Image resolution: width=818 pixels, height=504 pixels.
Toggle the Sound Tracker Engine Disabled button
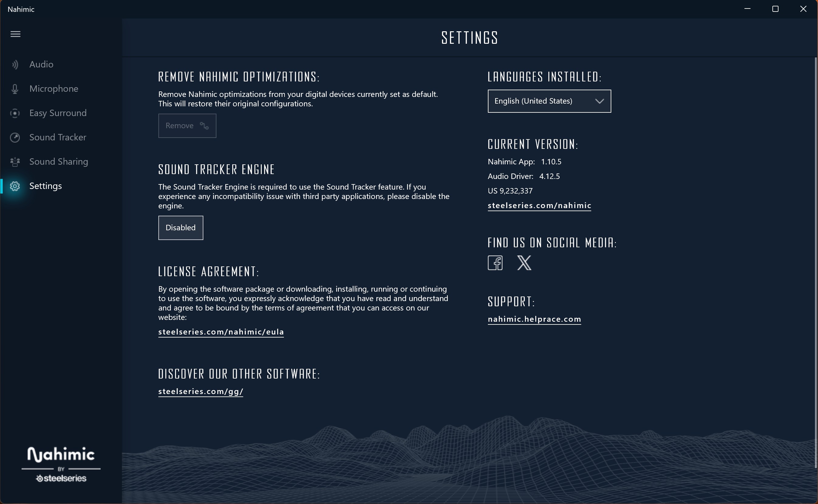tap(180, 228)
